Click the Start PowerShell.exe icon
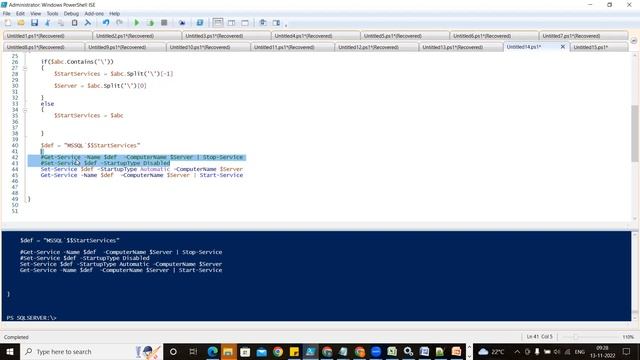This screenshot has height=360, width=640. tap(200, 23)
